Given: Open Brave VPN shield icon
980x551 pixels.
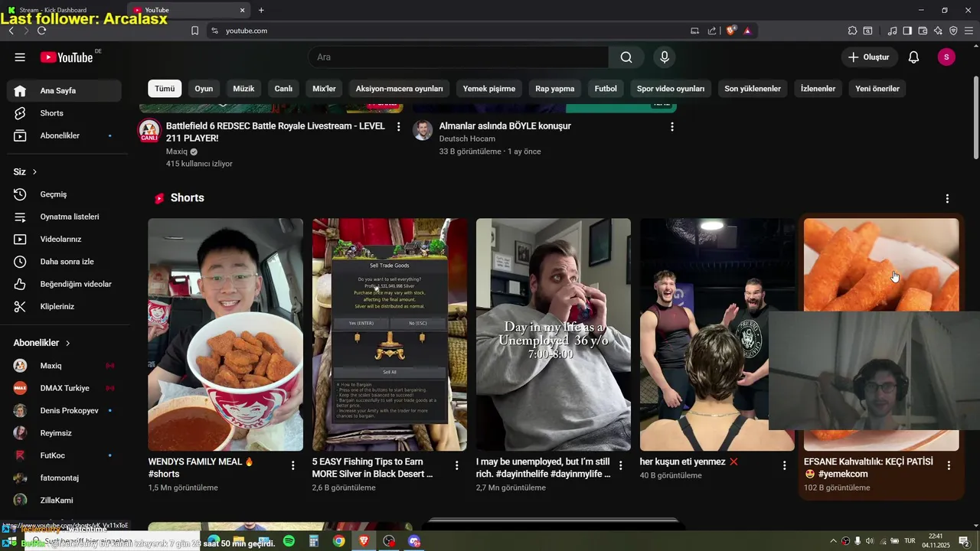Looking at the screenshot, I should pyautogui.click(x=953, y=31).
